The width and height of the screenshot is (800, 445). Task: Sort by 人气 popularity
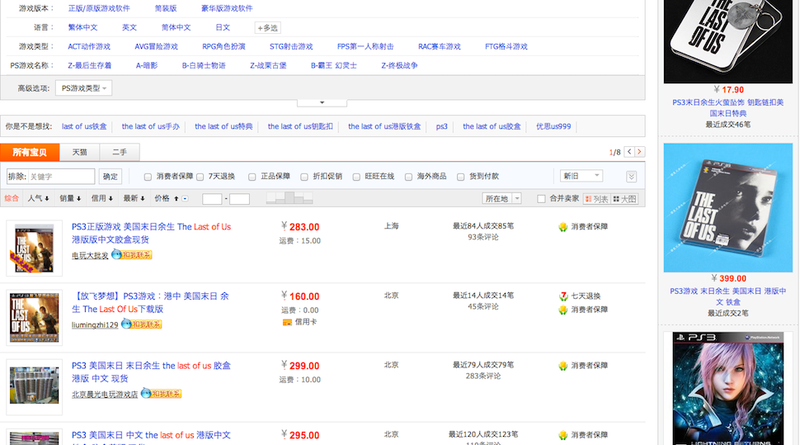click(38, 198)
